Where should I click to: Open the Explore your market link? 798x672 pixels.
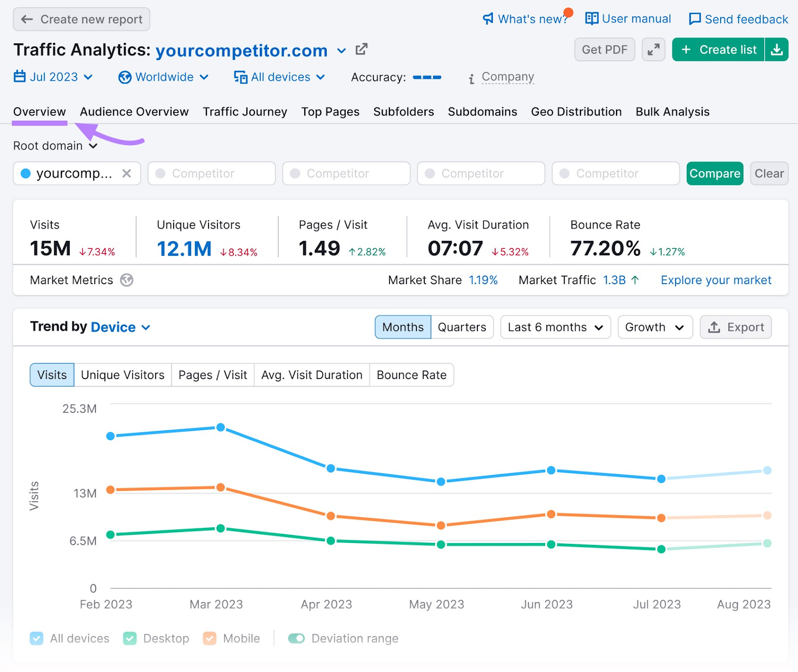coord(716,280)
